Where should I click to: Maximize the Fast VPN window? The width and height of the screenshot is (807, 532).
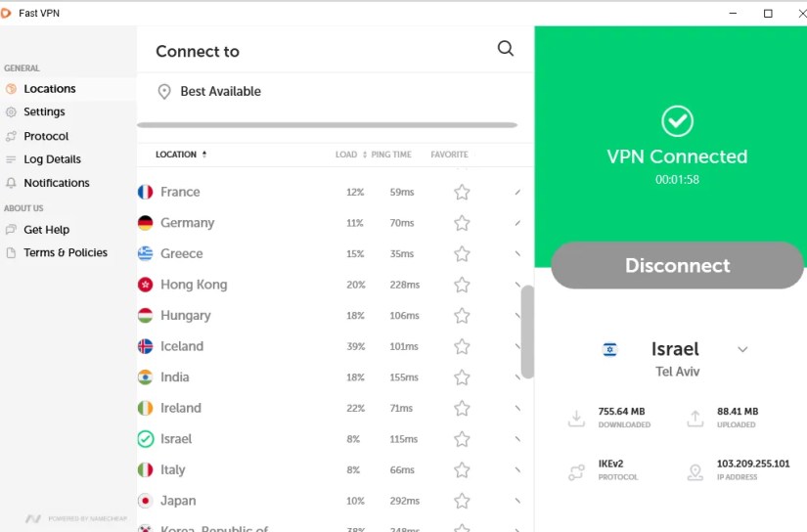click(x=768, y=14)
